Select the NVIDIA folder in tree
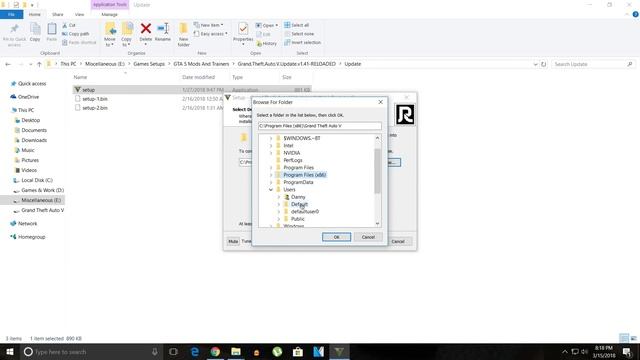This screenshot has width=640, height=360. tap(291, 153)
